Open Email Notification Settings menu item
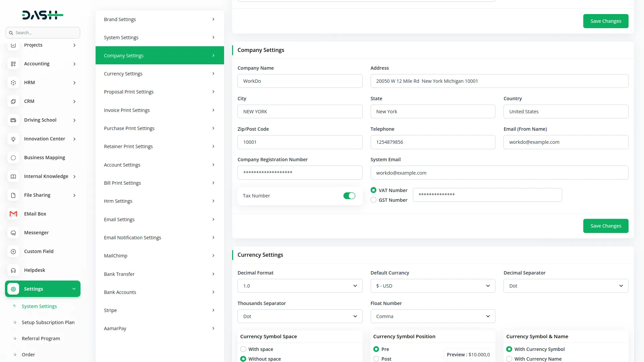Screen dimensions: 644x362 159,238
